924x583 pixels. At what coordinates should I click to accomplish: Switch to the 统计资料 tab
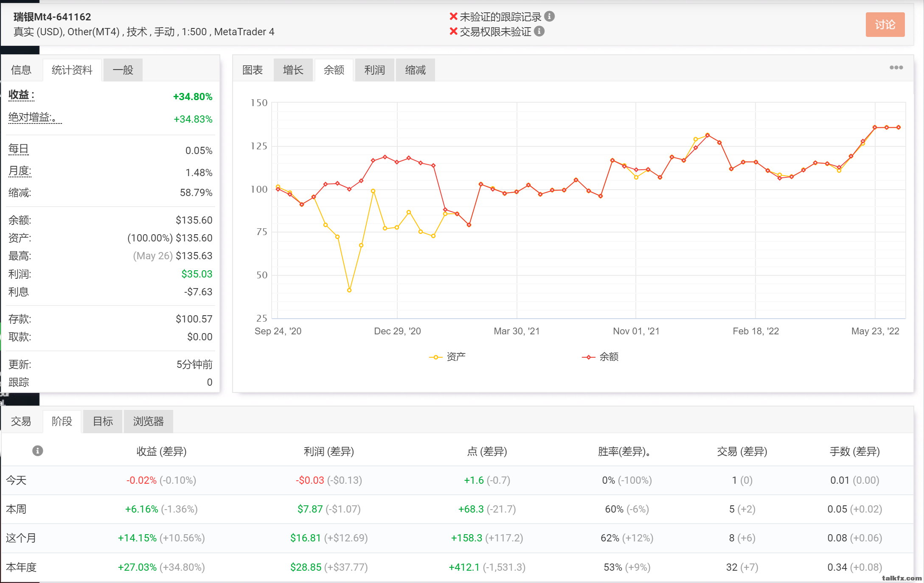click(x=72, y=70)
